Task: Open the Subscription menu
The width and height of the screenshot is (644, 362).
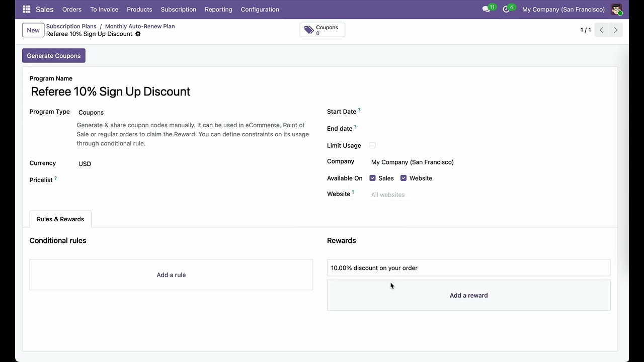Action: (x=179, y=10)
